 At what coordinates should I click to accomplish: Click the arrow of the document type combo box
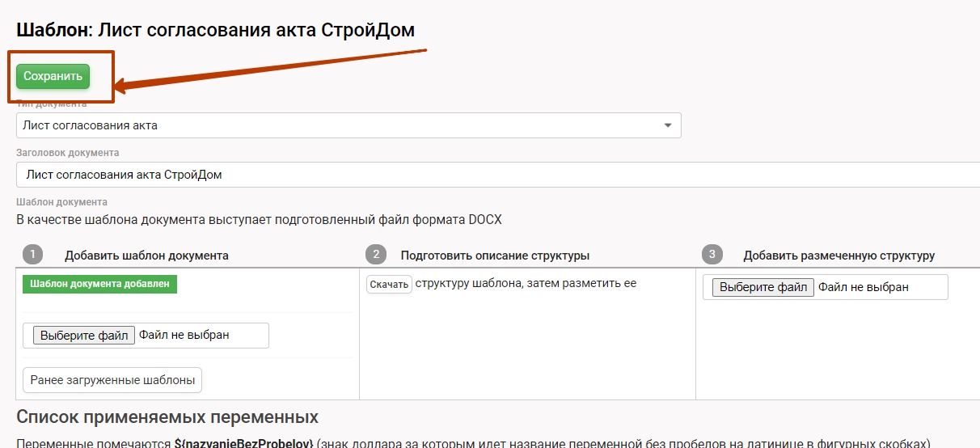click(x=668, y=125)
